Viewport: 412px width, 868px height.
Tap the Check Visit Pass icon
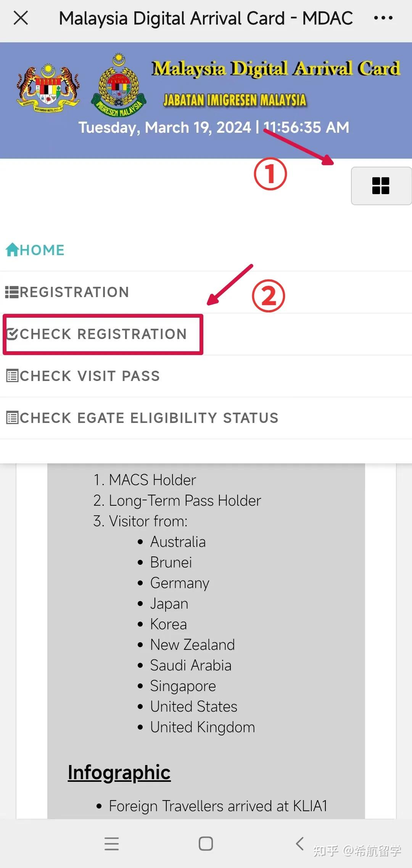click(x=12, y=376)
